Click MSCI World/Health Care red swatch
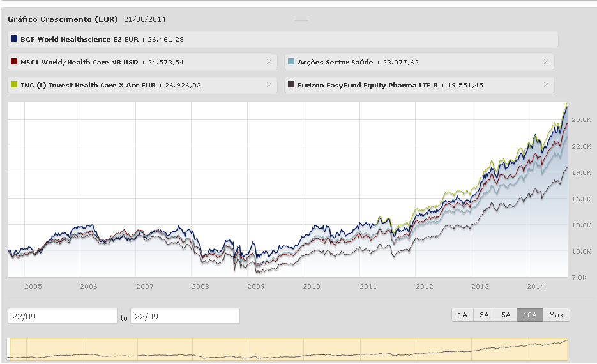 click(14, 62)
